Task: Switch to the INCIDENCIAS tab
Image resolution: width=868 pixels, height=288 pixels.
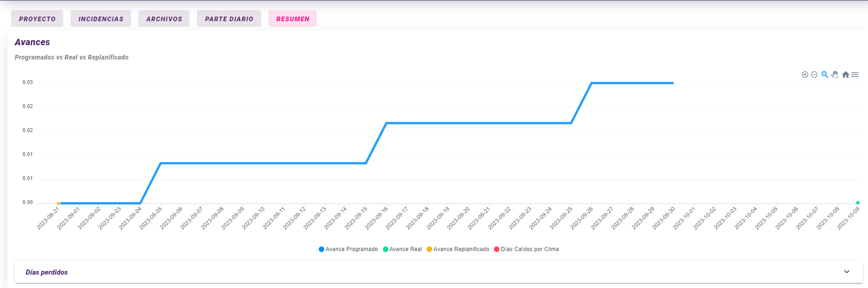Action: point(101,19)
